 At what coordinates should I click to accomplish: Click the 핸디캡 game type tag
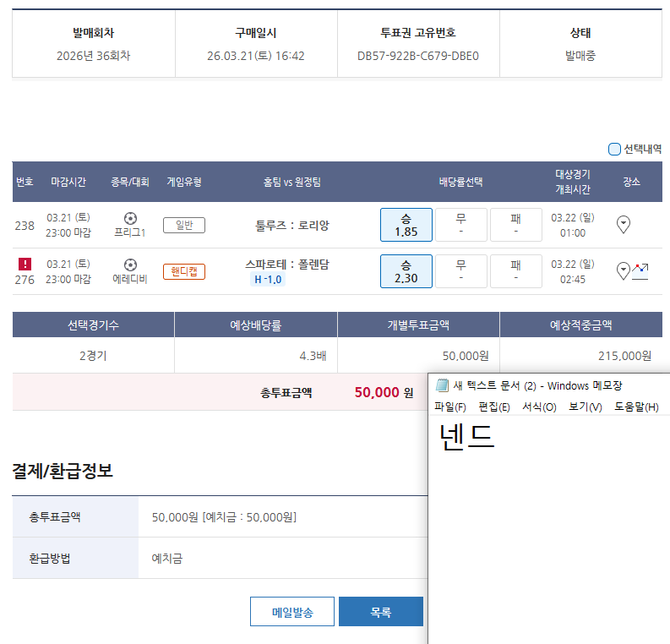[x=184, y=271]
